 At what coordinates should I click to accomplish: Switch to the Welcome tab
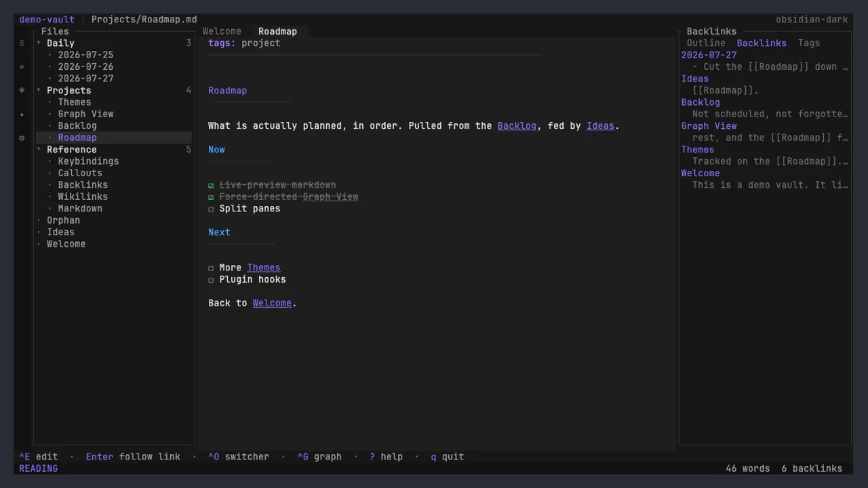(222, 31)
